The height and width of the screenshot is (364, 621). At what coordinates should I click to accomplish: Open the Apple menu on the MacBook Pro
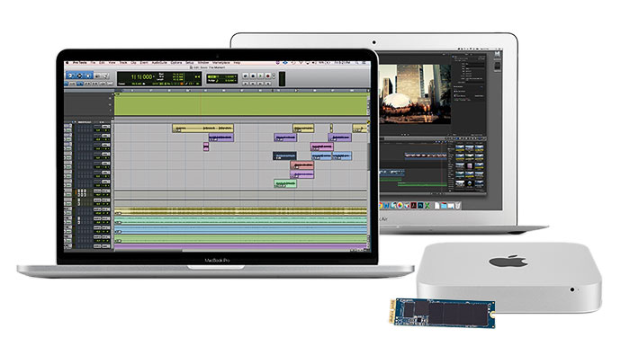67,63
